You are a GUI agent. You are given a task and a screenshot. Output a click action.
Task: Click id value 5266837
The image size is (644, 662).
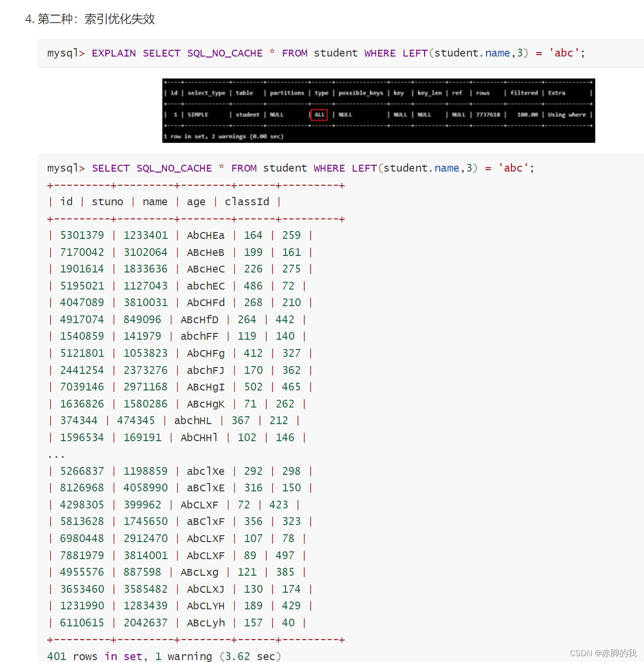tap(82, 471)
